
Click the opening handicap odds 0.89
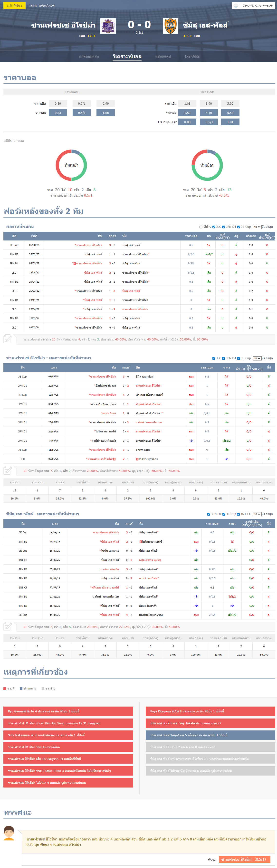[x=58, y=103]
